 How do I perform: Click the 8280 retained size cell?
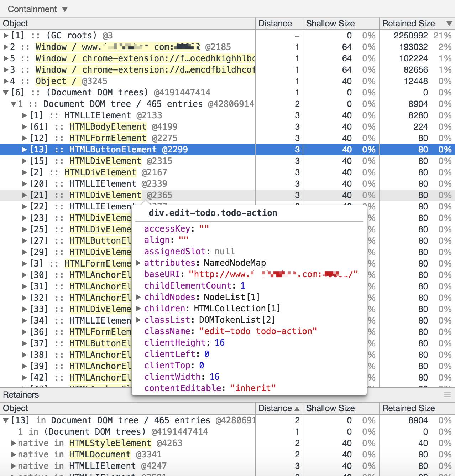(418, 115)
